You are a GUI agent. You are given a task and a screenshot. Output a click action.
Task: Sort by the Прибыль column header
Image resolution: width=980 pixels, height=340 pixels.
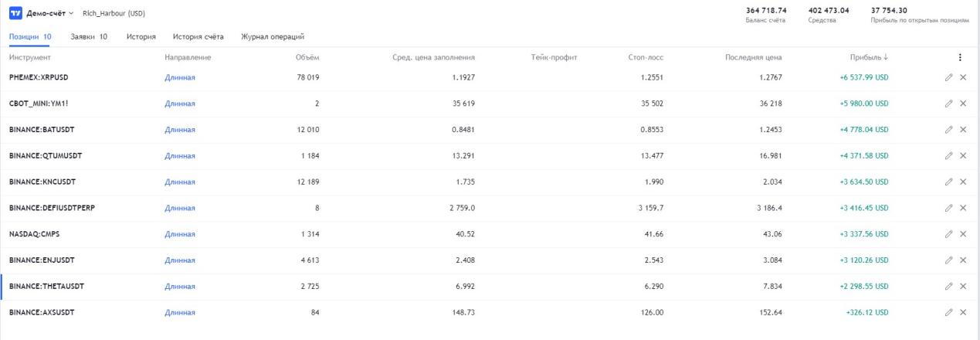(x=869, y=57)
